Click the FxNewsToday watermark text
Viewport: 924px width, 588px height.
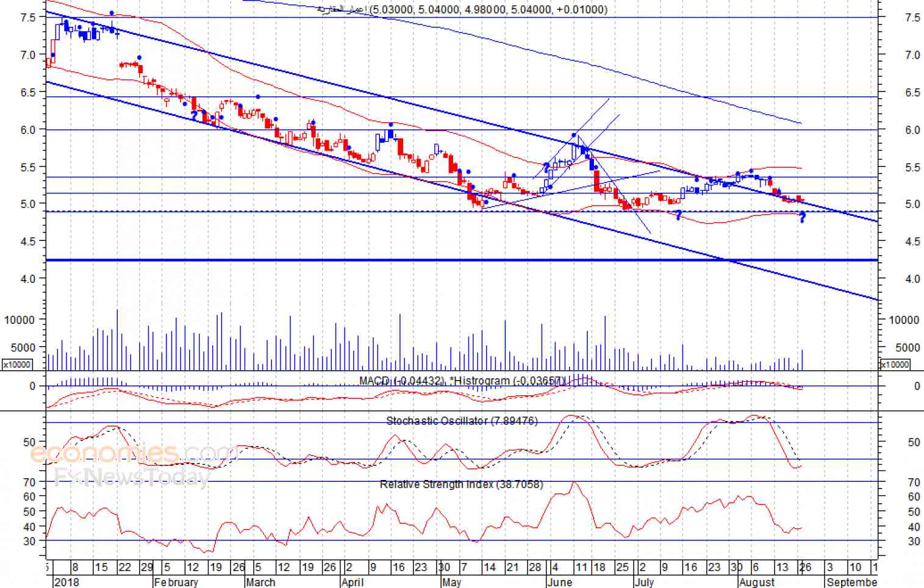(x=131, y=476)
